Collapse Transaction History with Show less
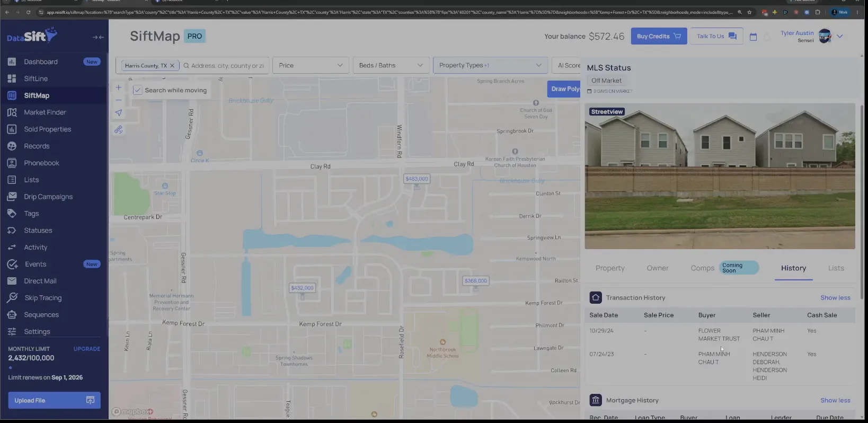The height and width of the screenshot is (423, 868). pyautogui.click(x=835, y=298)
